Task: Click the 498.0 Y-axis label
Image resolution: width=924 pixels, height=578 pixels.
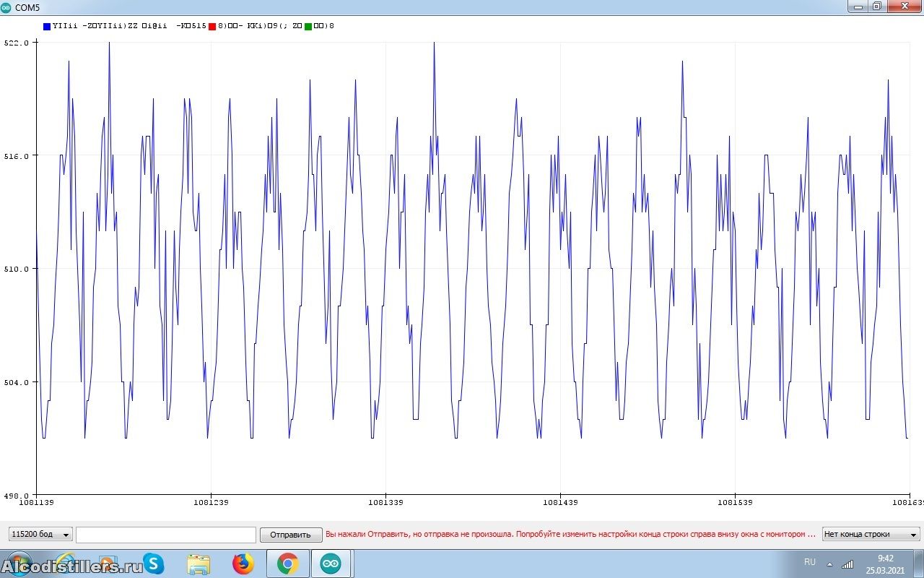Action: (17, 495)
